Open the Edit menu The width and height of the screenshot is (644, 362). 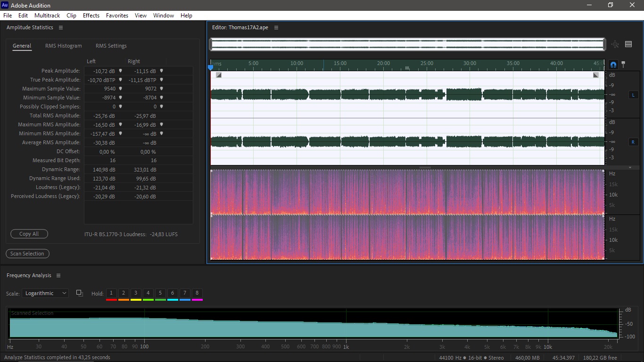pyautogui.click(x=23, y=16)
